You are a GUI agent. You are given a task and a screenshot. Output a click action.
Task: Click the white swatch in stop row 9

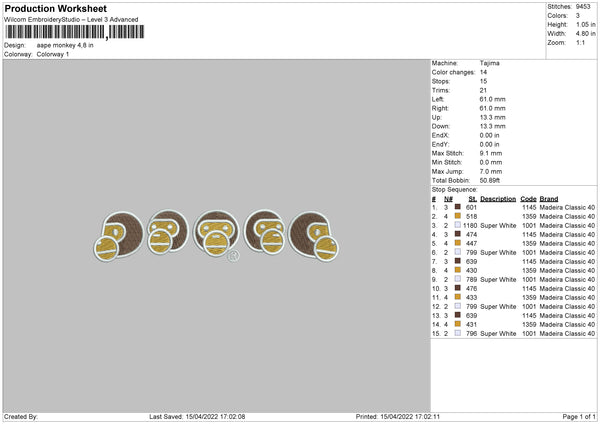(457, 279)
